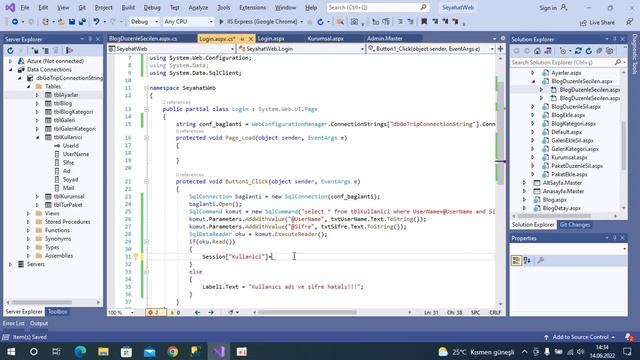
Task: Switch to the Login.aspx tab
Action: 271,38
